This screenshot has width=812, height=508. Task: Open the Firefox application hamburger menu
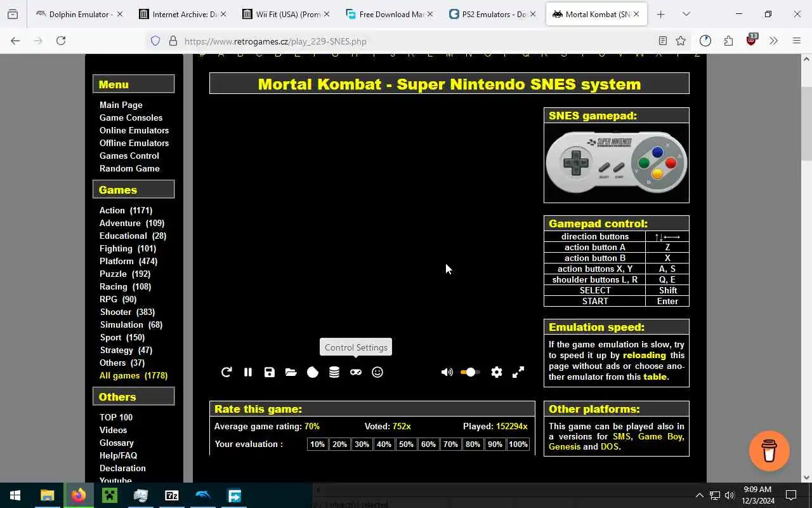pos(797,41)
